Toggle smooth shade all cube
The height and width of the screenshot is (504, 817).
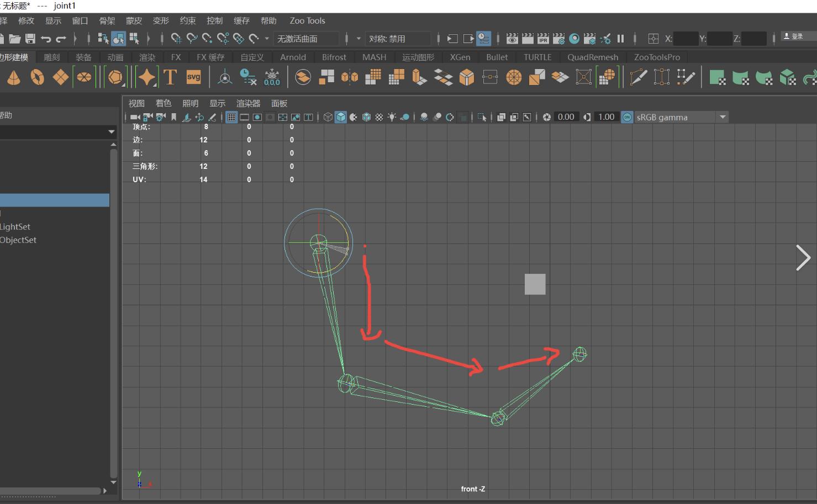point(341,117)
